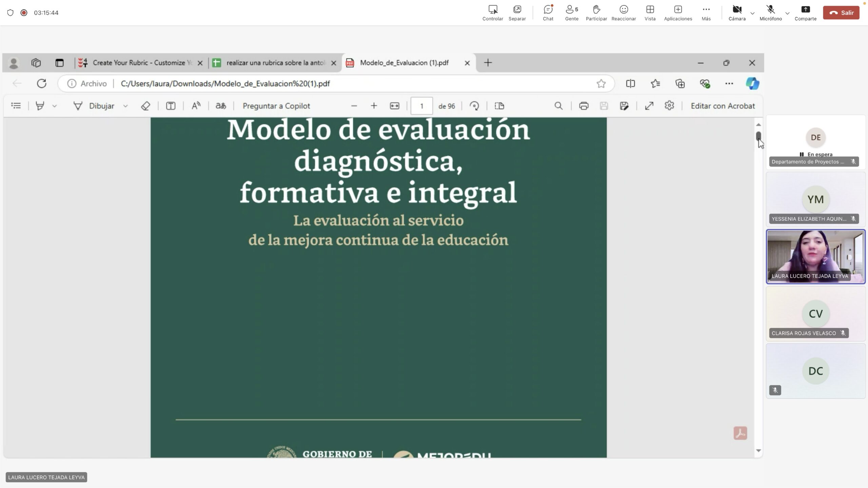The height and width of the screenshot is (488, 868).
Task: Click the fit to width icon
Action: click(x=394, y=106)
